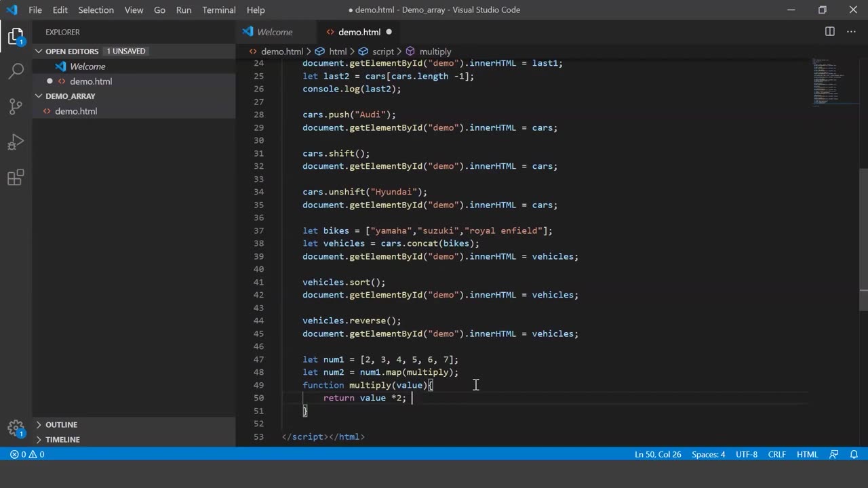Screen dimensions: 868x488
Task: Change indentation via Spaces: 4
Action: click(709, 454)
